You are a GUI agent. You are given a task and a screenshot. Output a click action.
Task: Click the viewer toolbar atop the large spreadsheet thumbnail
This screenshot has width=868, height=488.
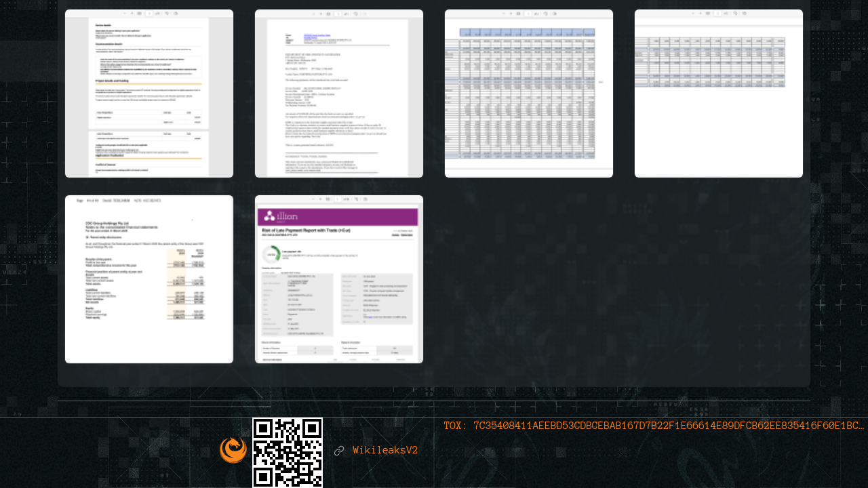[529, 13]
